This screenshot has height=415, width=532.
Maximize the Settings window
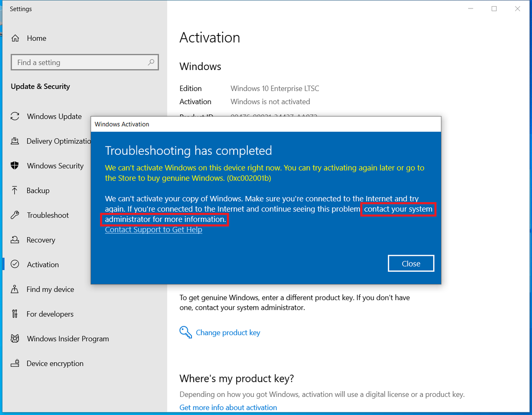pyautogui.click(x=494, y=9)
